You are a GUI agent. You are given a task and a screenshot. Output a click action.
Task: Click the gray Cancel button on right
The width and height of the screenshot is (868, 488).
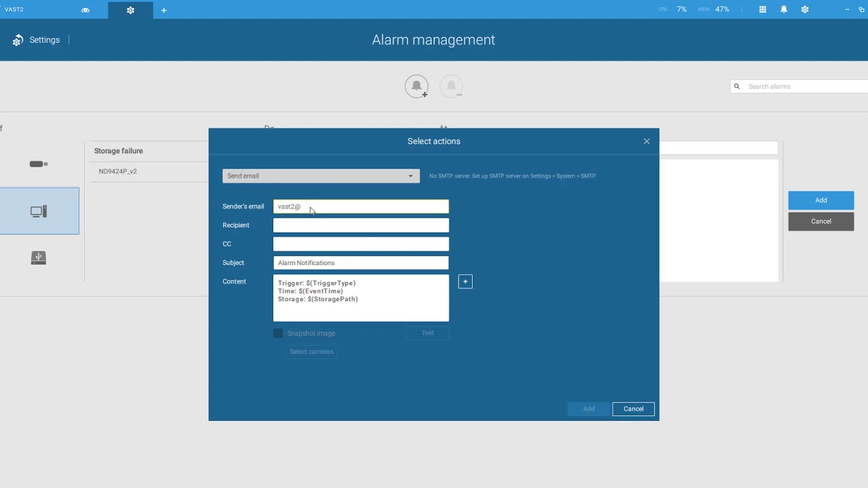(x=821, y=221)
